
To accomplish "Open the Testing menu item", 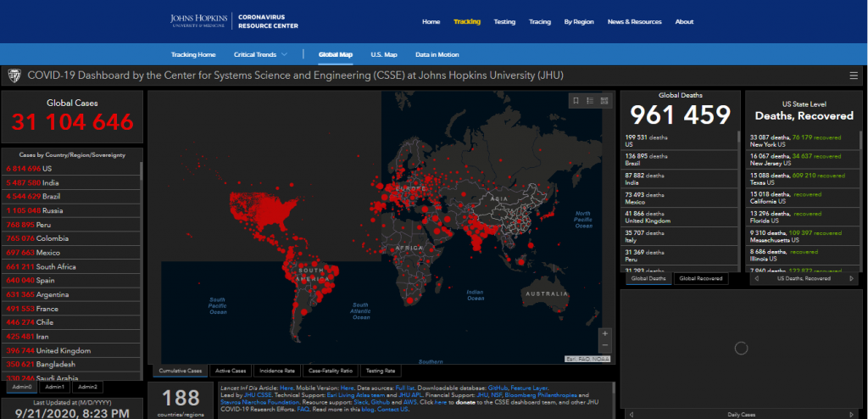I will 504,21.
